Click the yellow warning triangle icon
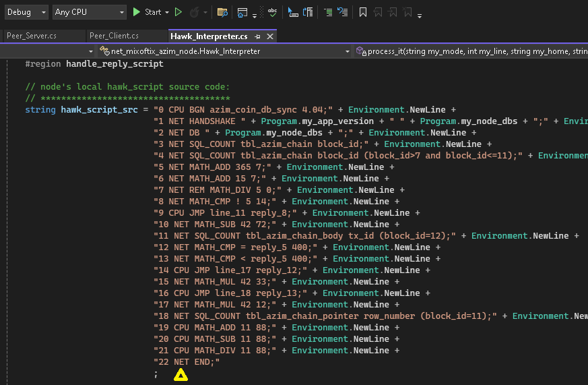Screen dimensions: 588x385 (x=181, y=375)
